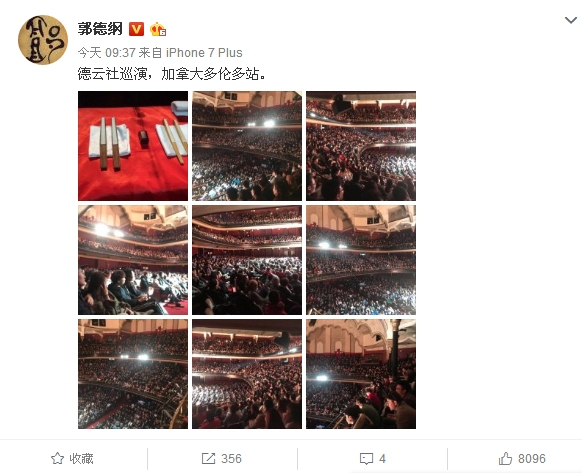Open middle-left photo with seated audience
This screenshot has height=473, width=582.
click(133, 260)
